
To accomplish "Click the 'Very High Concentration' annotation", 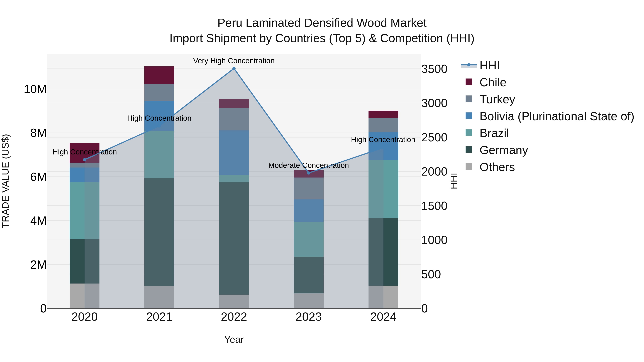I will tap(234, 61).
